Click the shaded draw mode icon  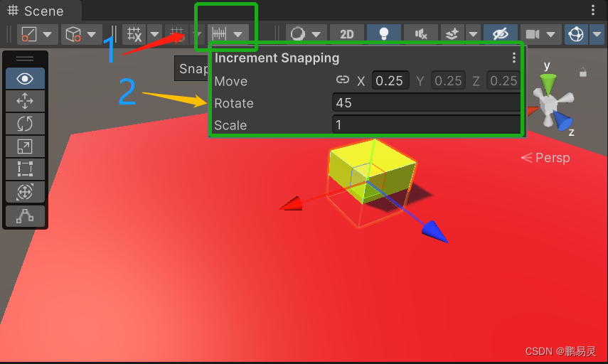(x=298, y=34)
